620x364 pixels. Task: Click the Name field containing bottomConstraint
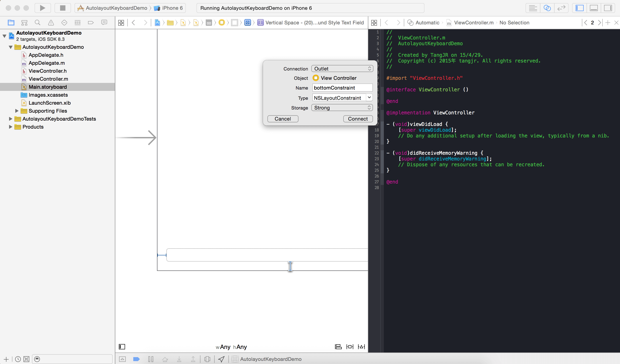pos(342,88)
